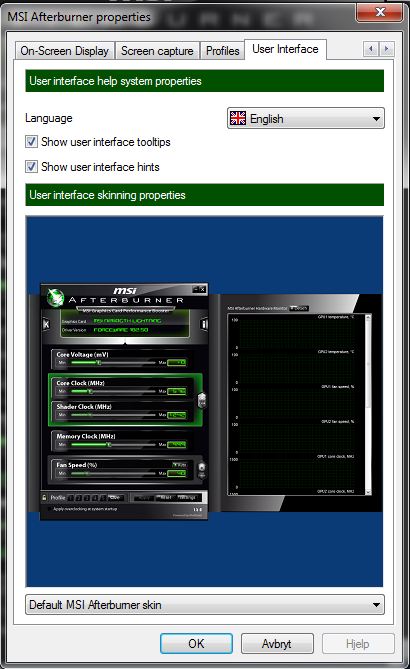The image size is (410, 669).
Task: Click the 'User interface help system properties' header
Action: (204, 81)
